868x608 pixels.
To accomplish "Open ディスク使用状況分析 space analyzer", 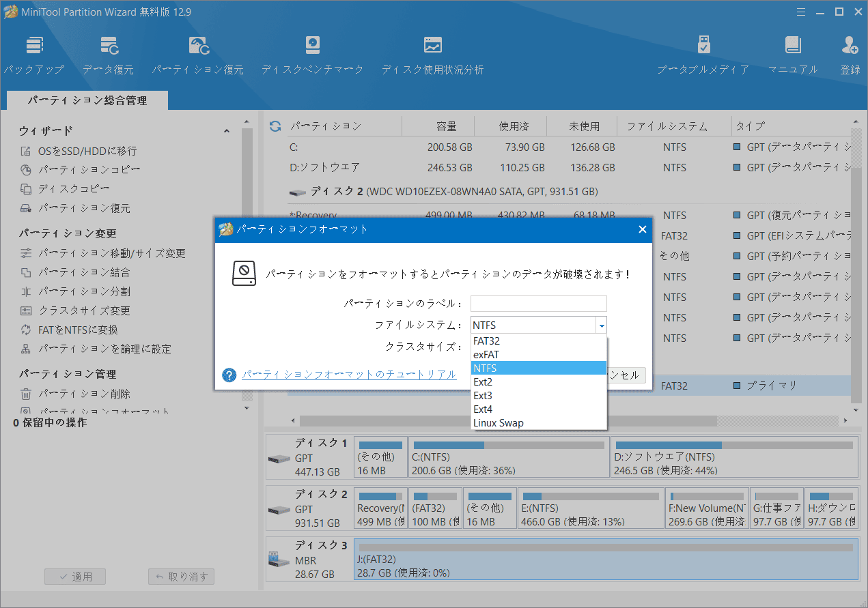I will pos(432,55).
